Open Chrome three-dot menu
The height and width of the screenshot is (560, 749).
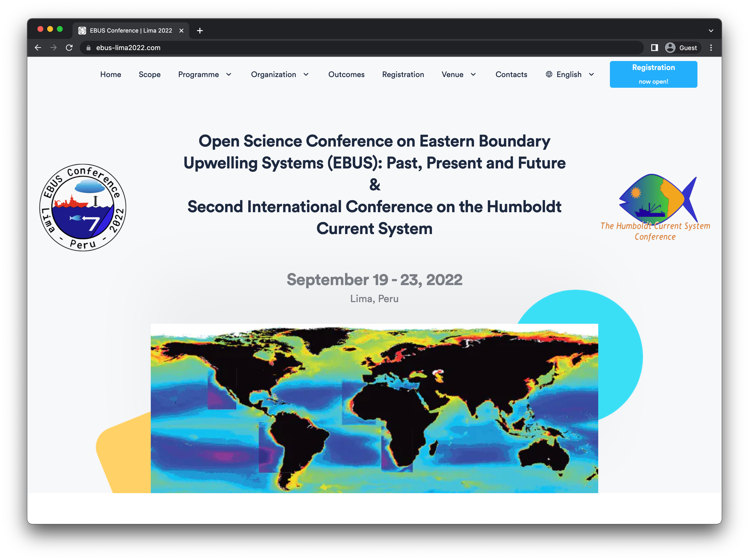[x=711, y=48]
